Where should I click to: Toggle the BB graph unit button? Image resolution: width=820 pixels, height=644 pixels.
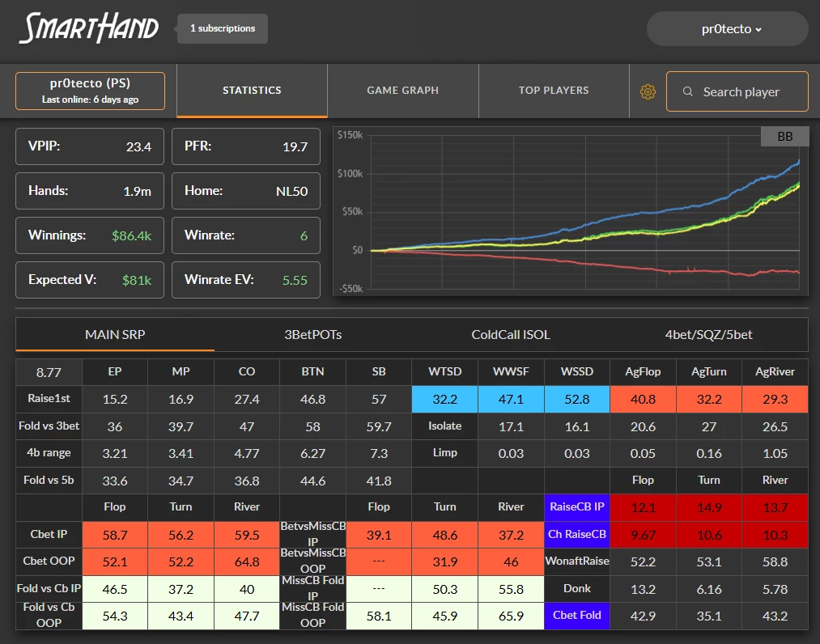[784, 137]
